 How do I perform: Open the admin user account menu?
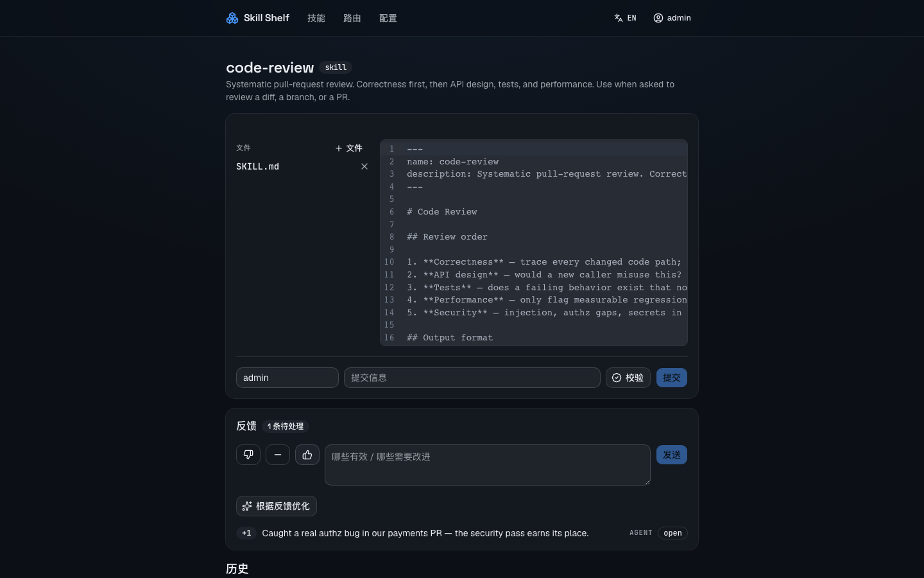(x=672, y=18)
